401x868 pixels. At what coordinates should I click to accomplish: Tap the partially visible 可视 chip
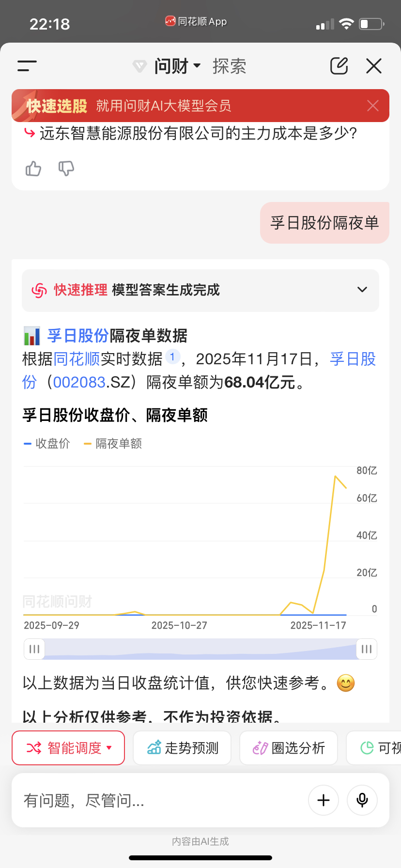pyautogui.click(x=374, y=748)
